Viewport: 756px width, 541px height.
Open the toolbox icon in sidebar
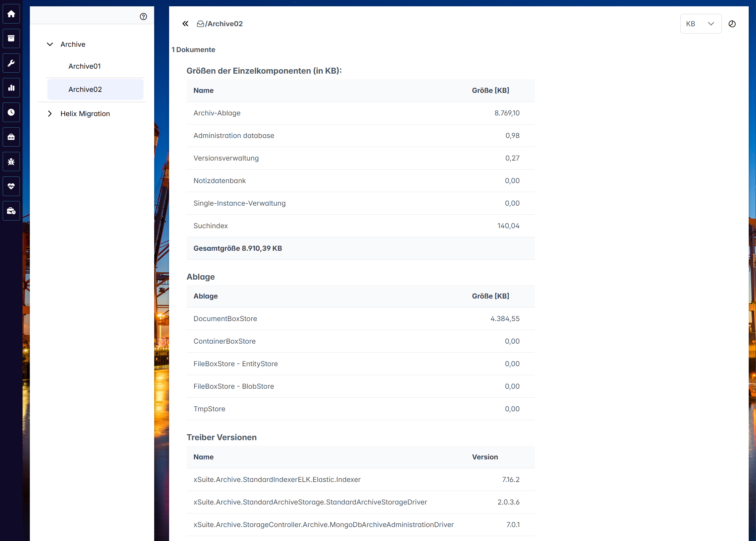coord(11,137)
